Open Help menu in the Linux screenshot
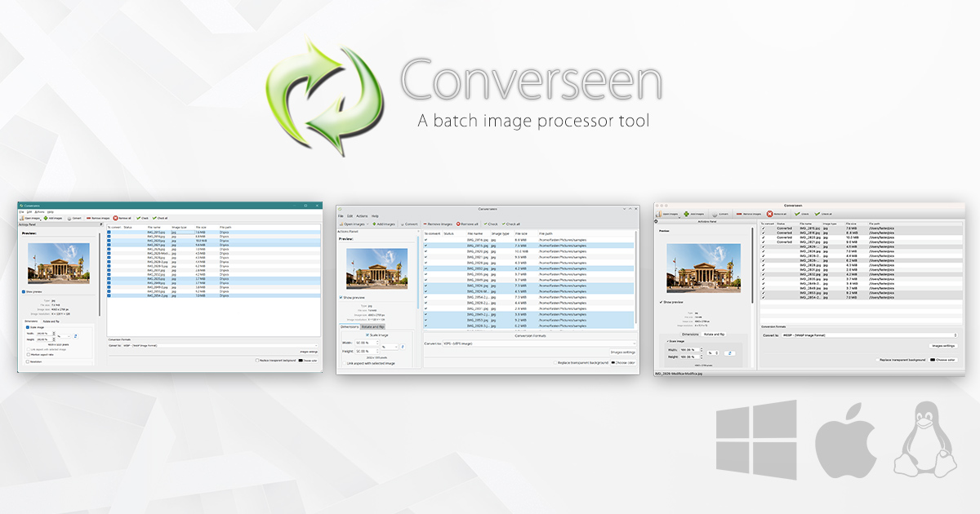Viewport: 980px width, 514px height. pyautogui.click(x=375, y=216)
